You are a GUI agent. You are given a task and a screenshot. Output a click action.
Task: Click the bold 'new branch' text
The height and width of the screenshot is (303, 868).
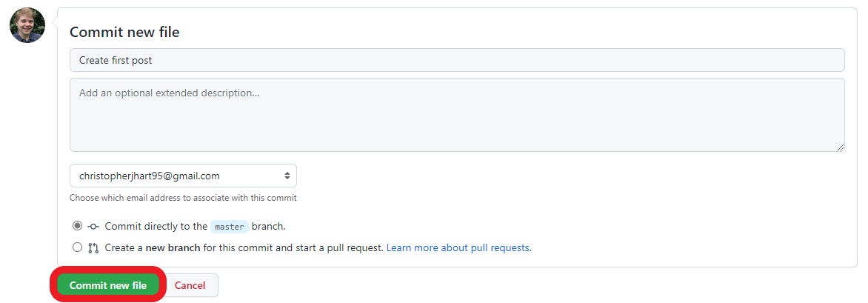173,247
